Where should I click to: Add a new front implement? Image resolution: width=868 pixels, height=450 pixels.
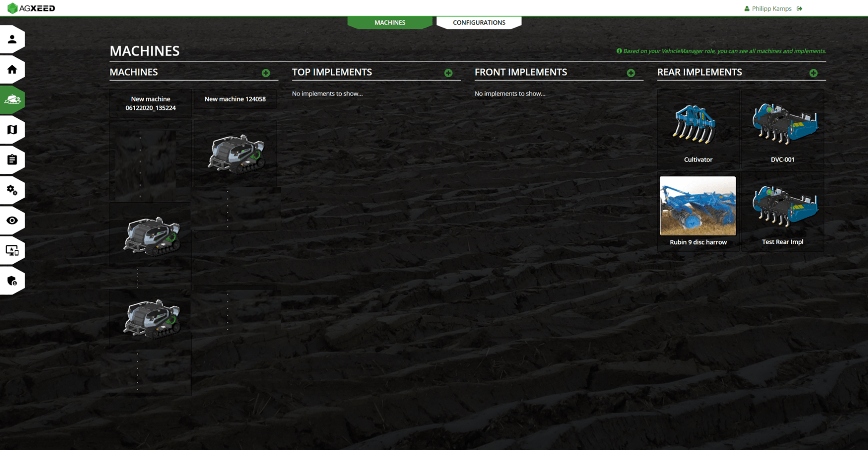632,73
